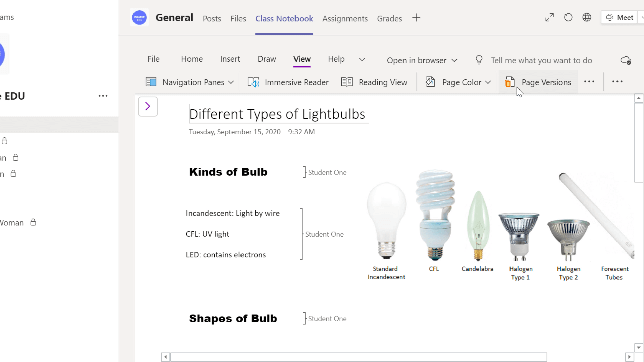This screenshot has height=362, width=644.
Task: Select the Navigation Panes icon
Action: [x=151, y=82]
